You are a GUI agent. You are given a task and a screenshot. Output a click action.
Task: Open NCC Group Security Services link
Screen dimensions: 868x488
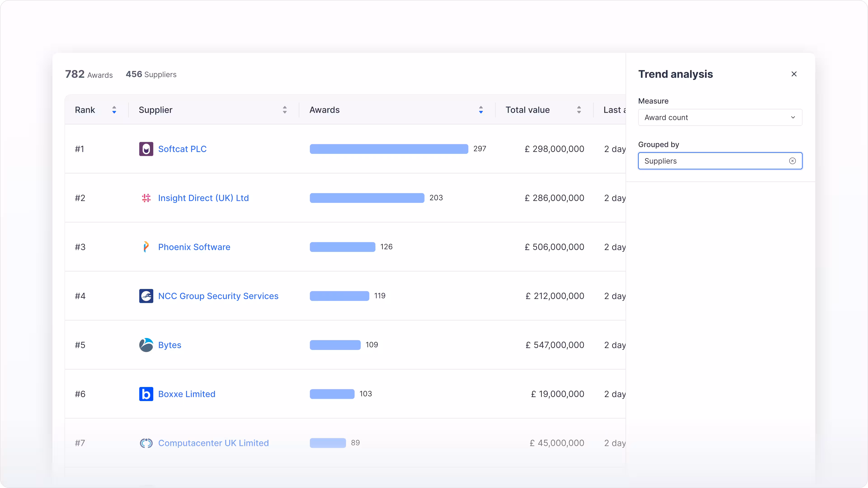[x=218, y=296]
